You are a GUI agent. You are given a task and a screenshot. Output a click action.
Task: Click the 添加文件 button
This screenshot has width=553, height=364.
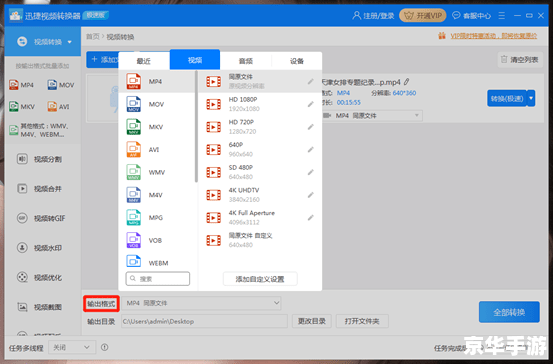point(103,60)
